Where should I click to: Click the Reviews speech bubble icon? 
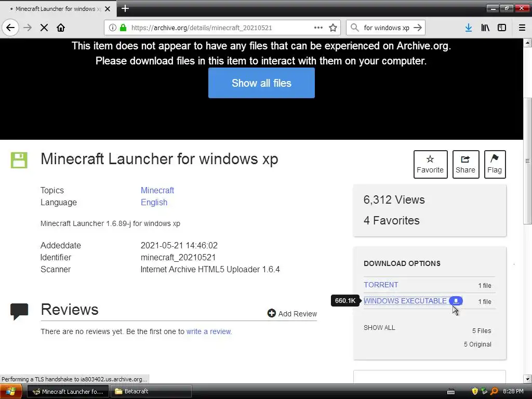(x=19, y=312)
